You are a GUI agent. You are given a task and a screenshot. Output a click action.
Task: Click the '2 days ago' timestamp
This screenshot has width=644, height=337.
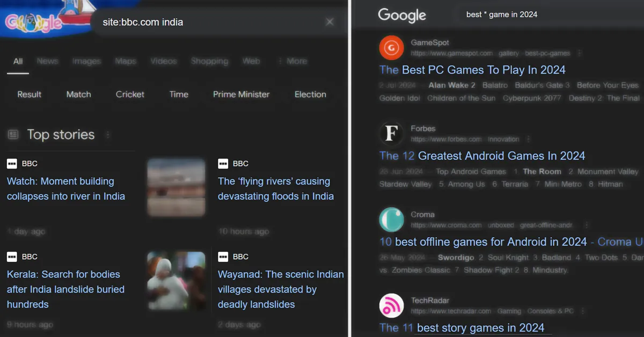click(239, 325)
